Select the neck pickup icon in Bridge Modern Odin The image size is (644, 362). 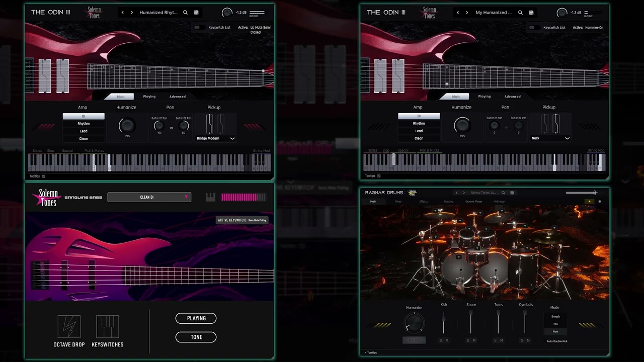221,124
